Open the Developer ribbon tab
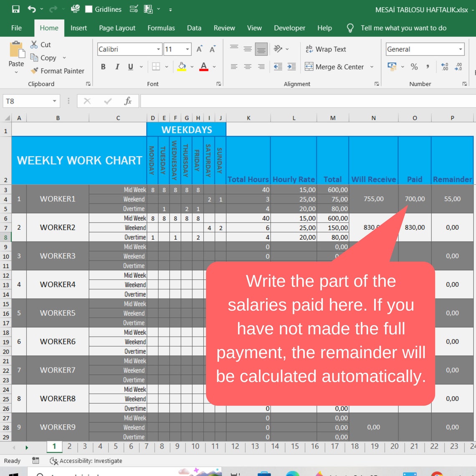476x476 pixels. tap(289, 28)
